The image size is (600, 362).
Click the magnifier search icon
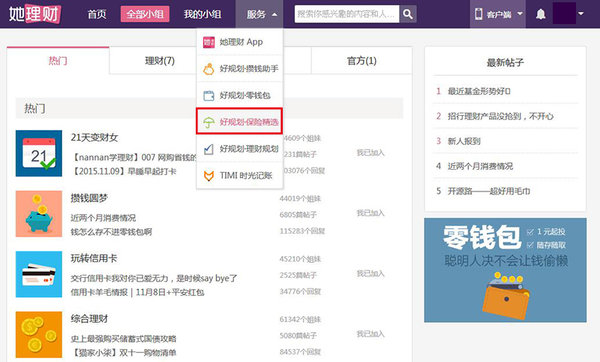408,14
